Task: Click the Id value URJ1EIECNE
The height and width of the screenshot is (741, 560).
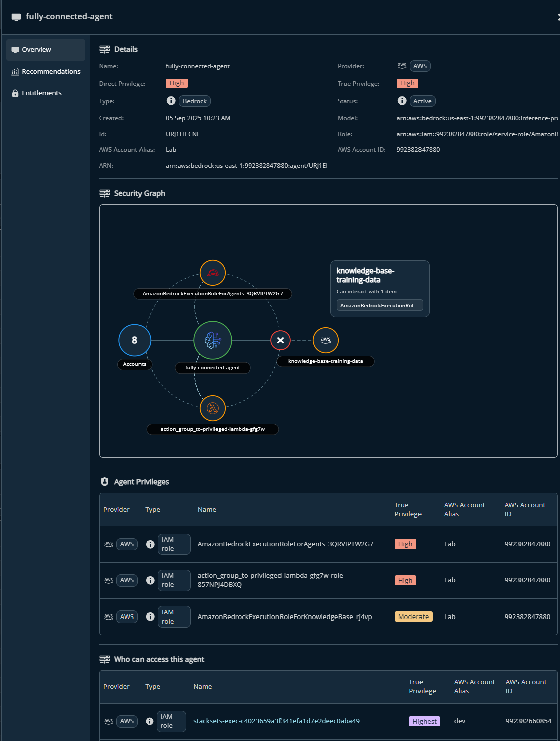Action: click(x=183, y=134)
